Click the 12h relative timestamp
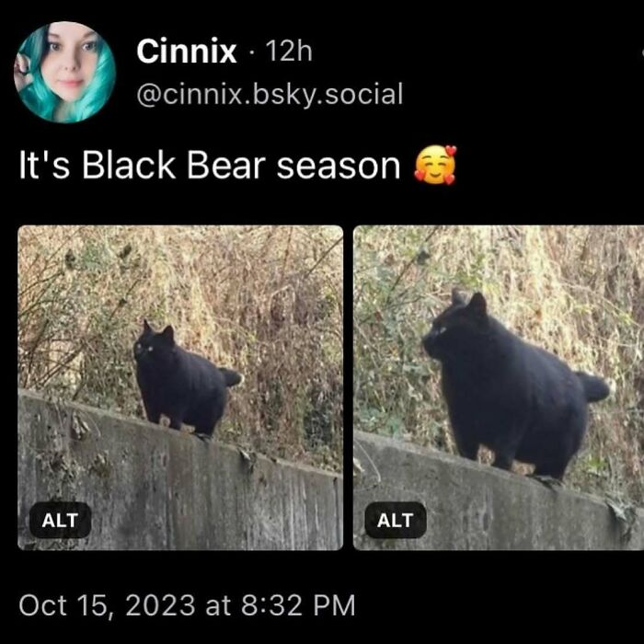Image resolution: width=644 pixels, height=644 pixels. (289, 52)
